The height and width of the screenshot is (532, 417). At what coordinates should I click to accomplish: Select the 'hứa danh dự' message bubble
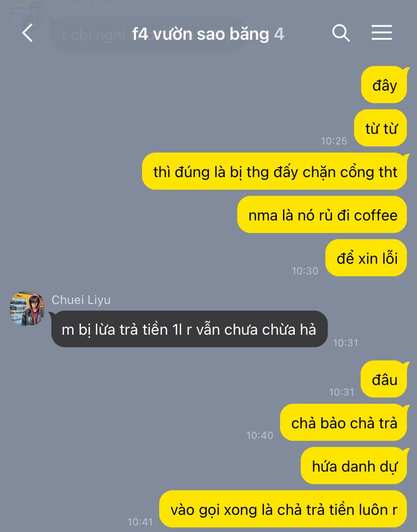tap(354, 466)
